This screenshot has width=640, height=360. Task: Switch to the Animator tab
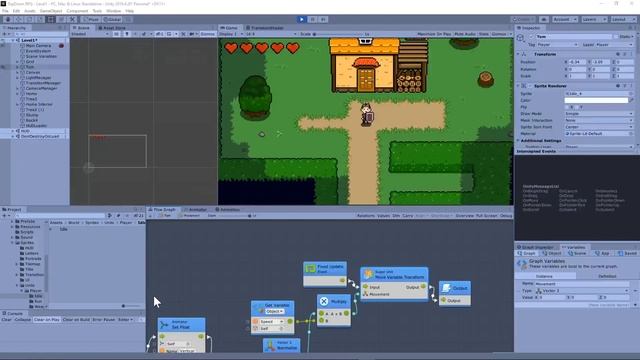pyautogui.click(x=195, y=209)
